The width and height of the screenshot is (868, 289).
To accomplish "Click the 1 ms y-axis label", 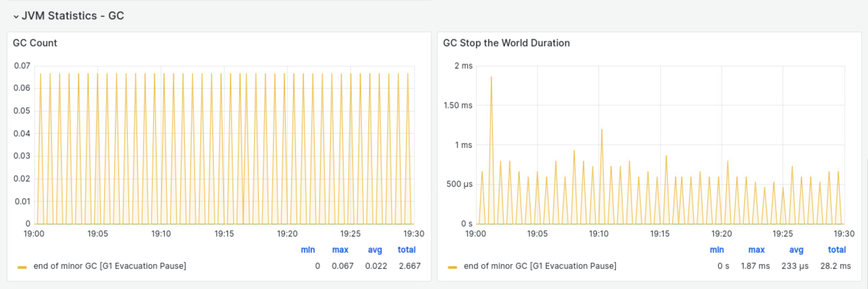I will tap(463, 145).
